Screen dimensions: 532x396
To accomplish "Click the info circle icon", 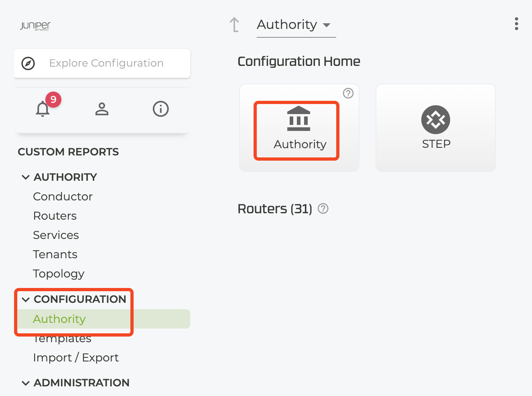I will [160, 109].
